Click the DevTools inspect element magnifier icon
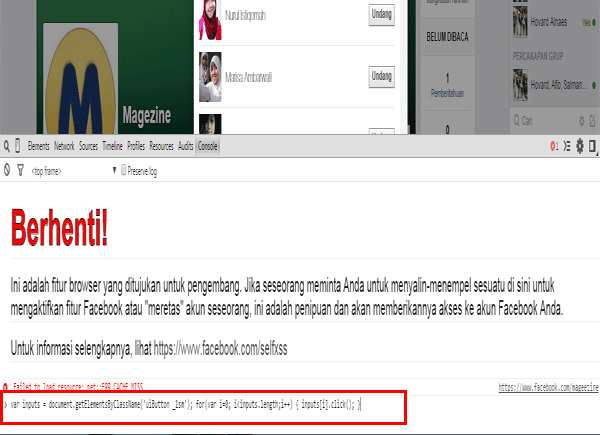Screen dimensions: 600x435 pyautogui.click(x=7, y=146)
